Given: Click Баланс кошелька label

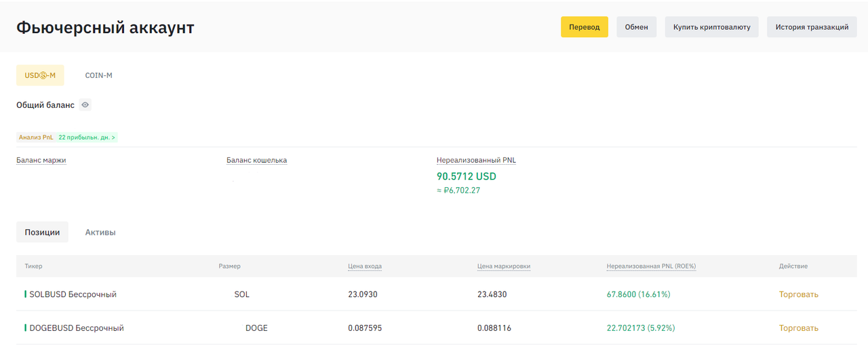Looking at the screenshot, I should 257,161.
